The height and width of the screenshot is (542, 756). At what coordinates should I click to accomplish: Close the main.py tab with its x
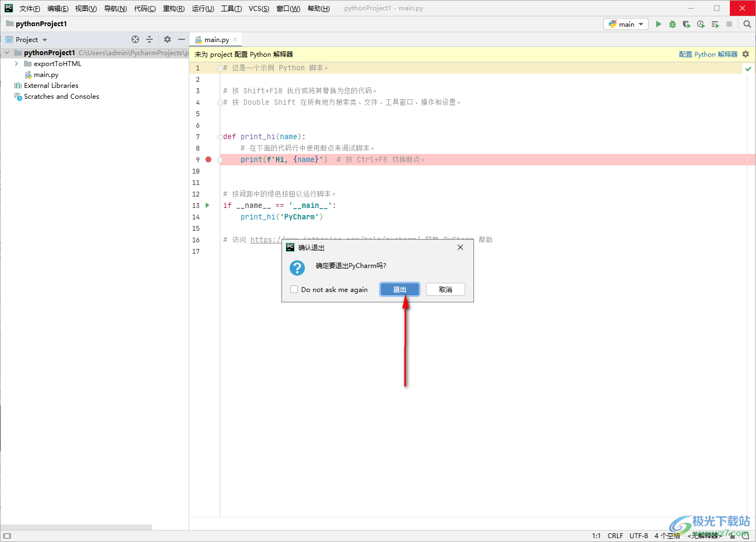click(235, 39)
